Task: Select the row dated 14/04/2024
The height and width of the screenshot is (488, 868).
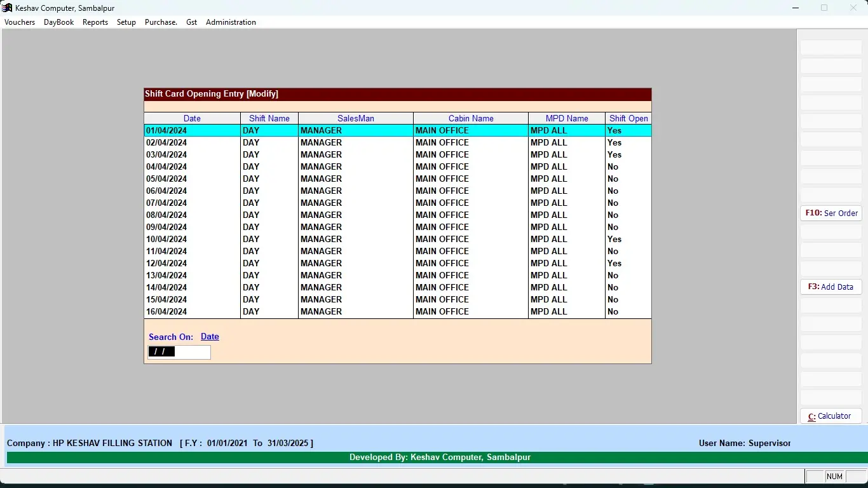Action: pyautogui.click(x=398, y=287)
